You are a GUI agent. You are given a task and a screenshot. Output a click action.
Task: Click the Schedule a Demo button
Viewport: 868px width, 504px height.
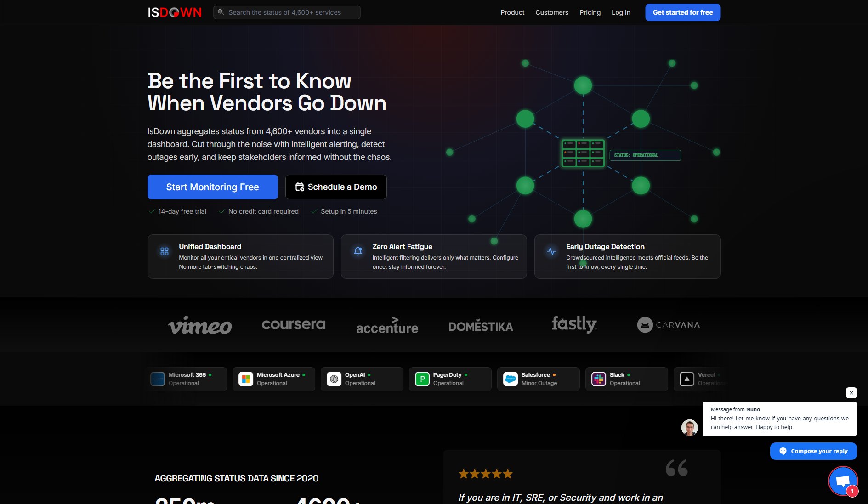click(336, 187)
